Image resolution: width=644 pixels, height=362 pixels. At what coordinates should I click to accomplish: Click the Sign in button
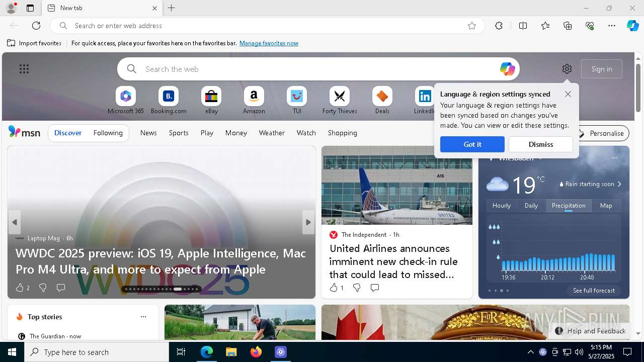tap(602, 69)
